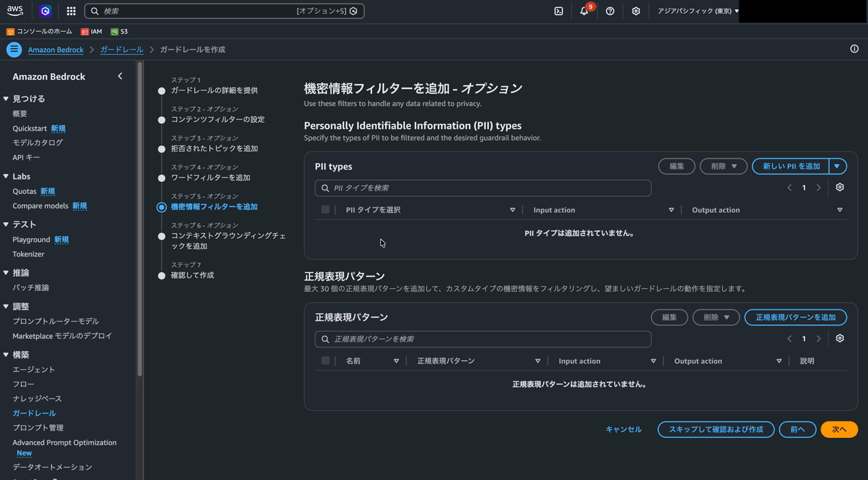Open the IAM bookmark shortcut
The width and height of the screenshot is (868, 480).
click(x=91, y=32)
